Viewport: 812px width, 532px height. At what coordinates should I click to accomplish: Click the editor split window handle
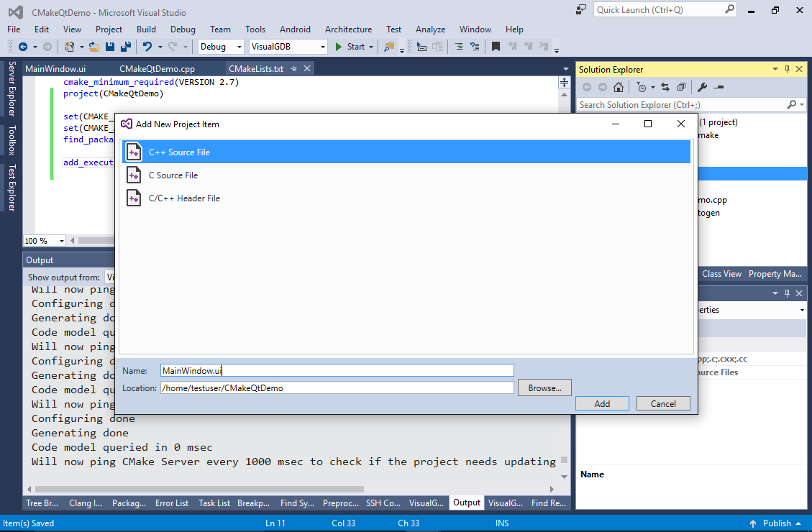[564, 82]
